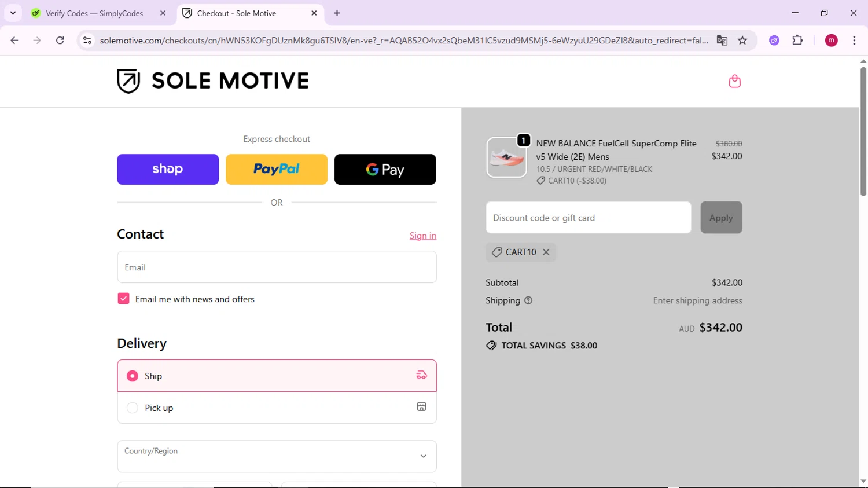Open the purple extension icon in toolbar

point(774,41)
